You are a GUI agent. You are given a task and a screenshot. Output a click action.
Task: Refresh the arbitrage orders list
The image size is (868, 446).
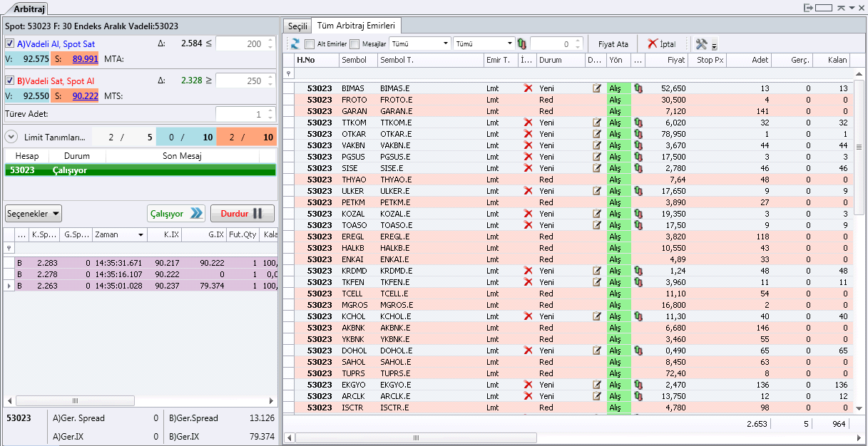tap(295, 43)
